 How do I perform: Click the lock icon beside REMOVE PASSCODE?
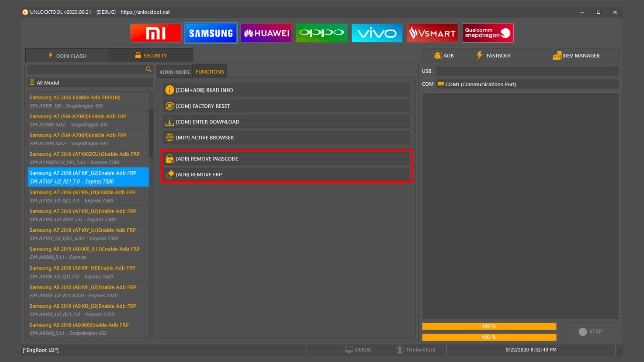(170, 159)
